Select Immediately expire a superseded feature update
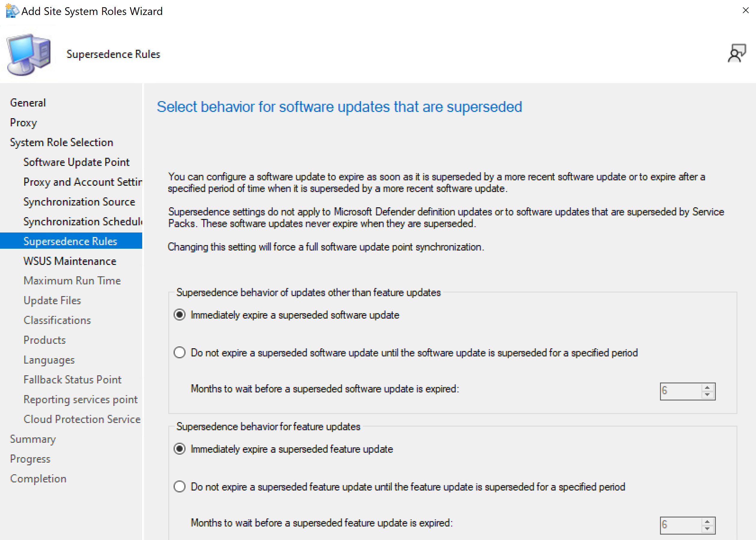 179,449
